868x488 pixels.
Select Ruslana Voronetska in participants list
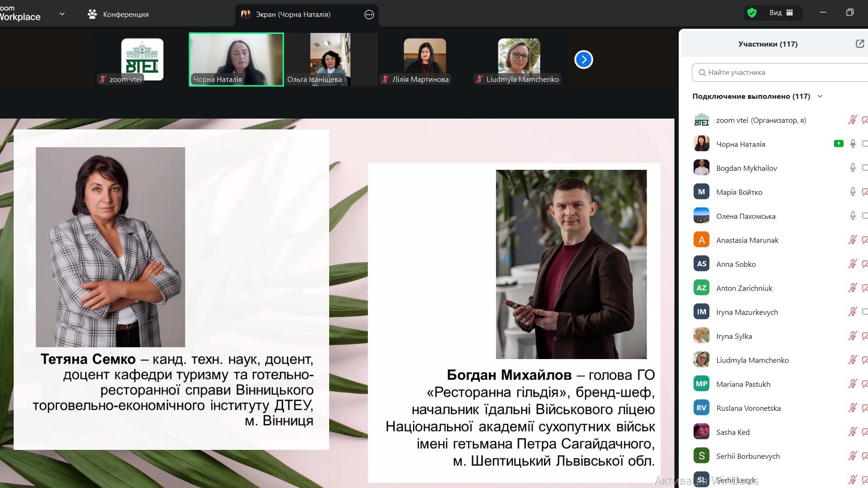tap(748, 408)
